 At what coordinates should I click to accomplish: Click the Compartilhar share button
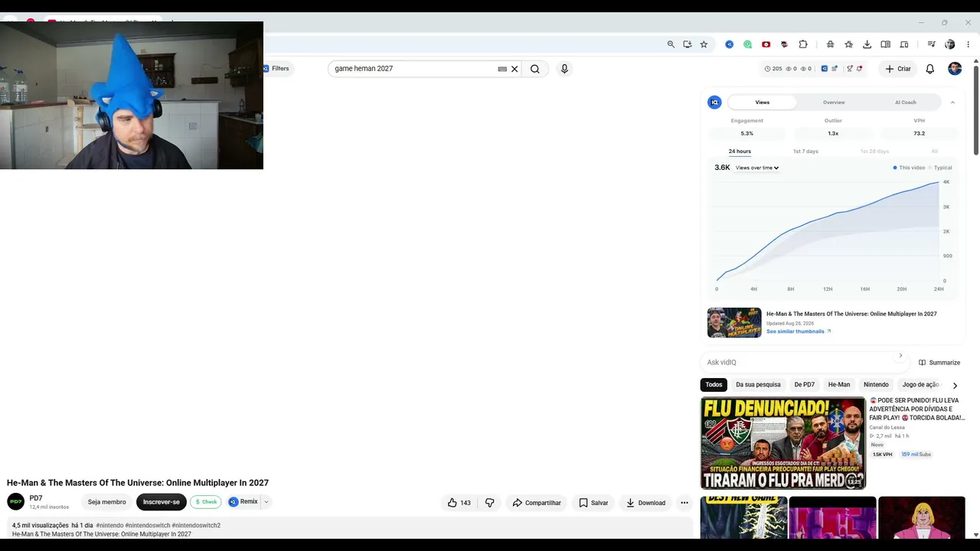[x=537, y=503]
